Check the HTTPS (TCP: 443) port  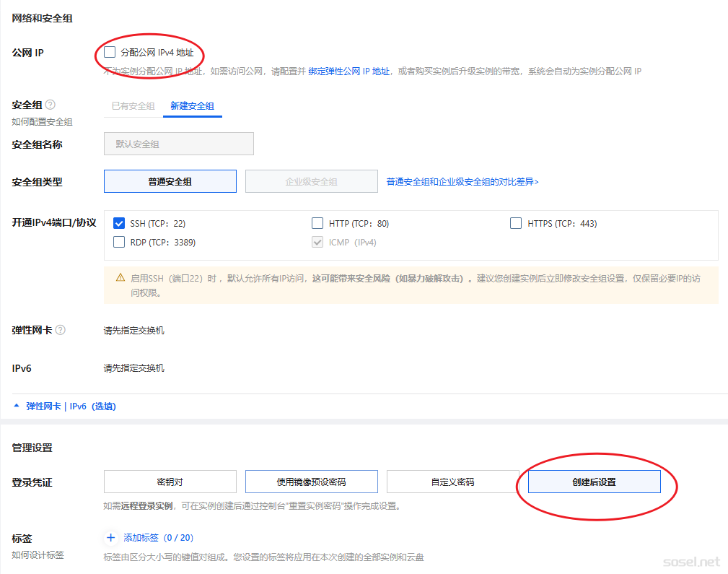click(516, 223)
